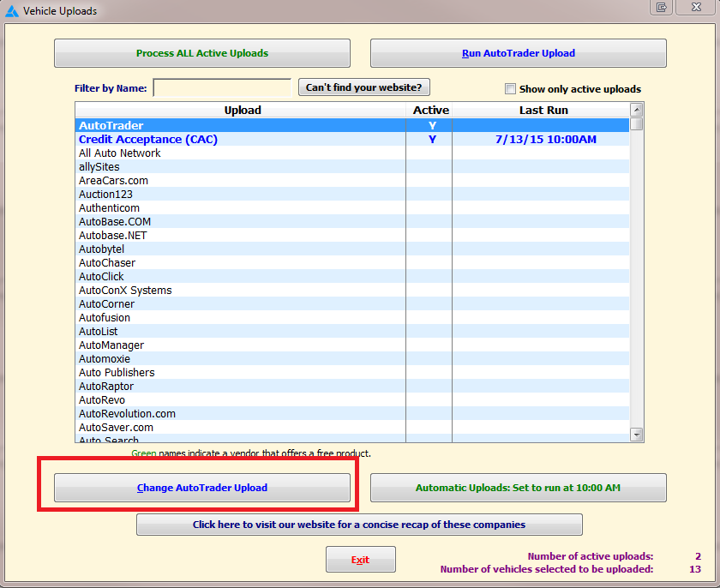Select the Credit Acceptance (CAC) row
Screen dimensions: 720x588
click(352, 139)
